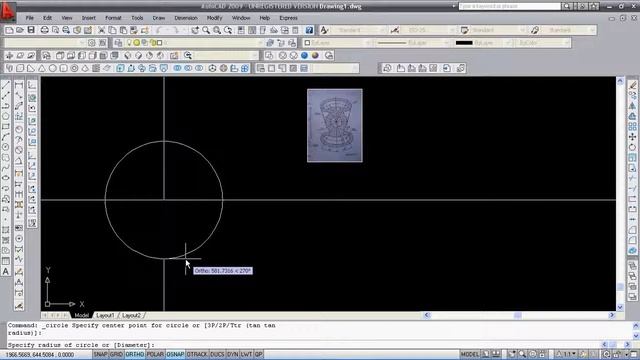Click the Open file icon
The image size is (640, 360).
point(20,30)
